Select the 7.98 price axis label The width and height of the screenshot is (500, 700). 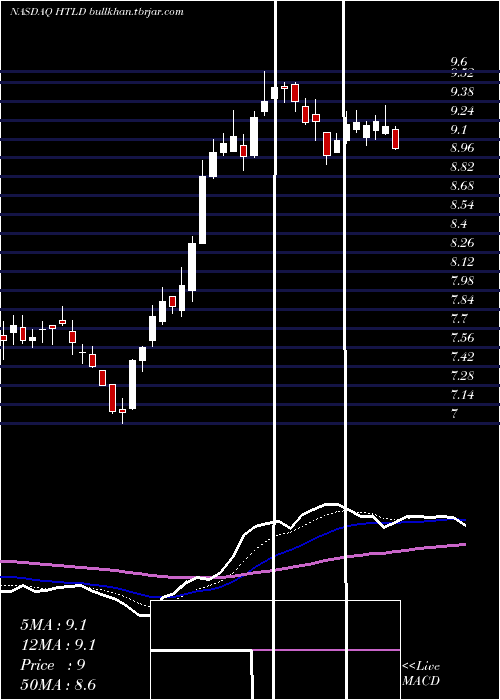click(x=462, y=281)
